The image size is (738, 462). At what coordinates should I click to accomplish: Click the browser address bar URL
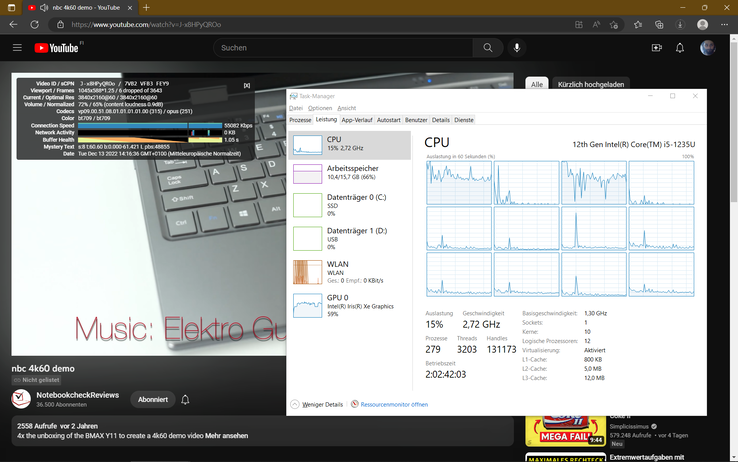[x=146, y=24]
